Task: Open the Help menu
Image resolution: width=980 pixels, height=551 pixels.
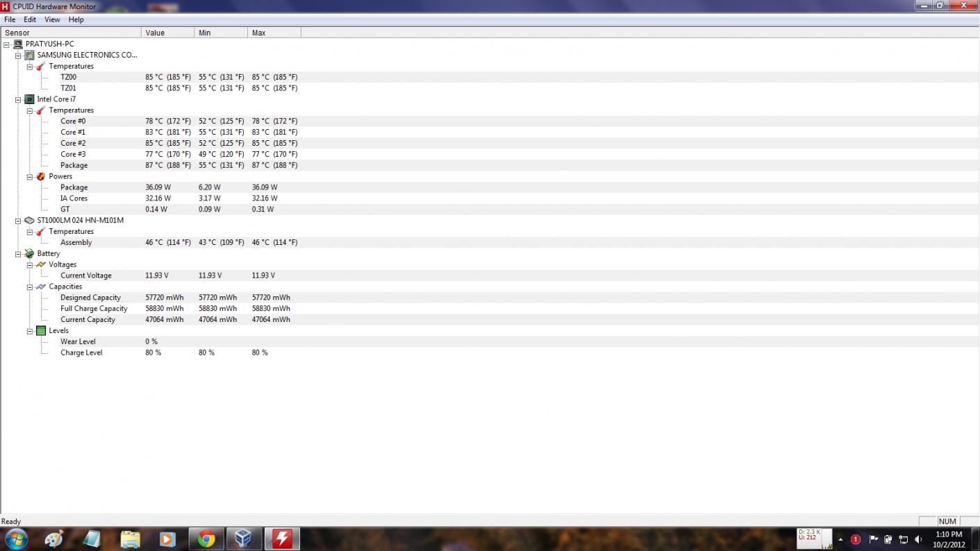Action: click(76, 19)
